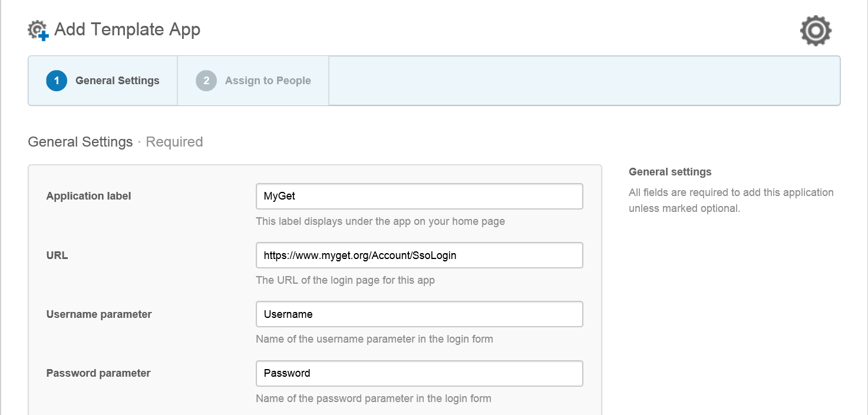Click step number 1 circle
This screenshot has width=868, height=415.
(57, 81)
